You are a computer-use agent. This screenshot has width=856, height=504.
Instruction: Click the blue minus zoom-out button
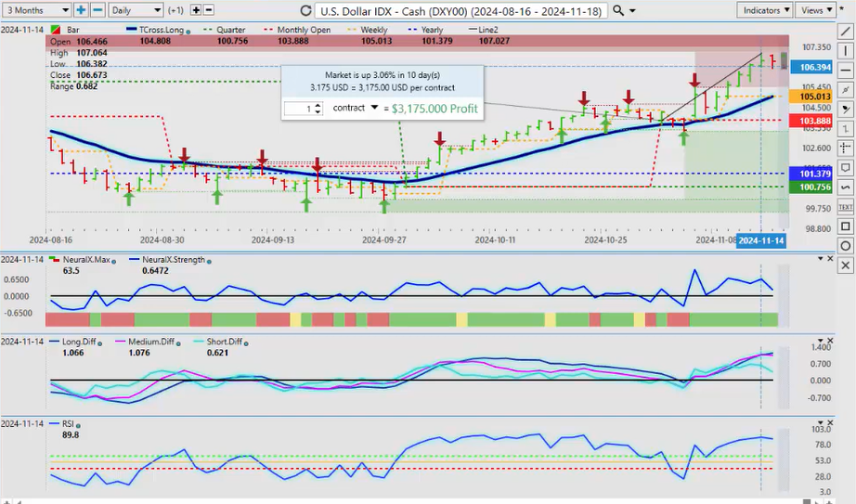point(97,9)
